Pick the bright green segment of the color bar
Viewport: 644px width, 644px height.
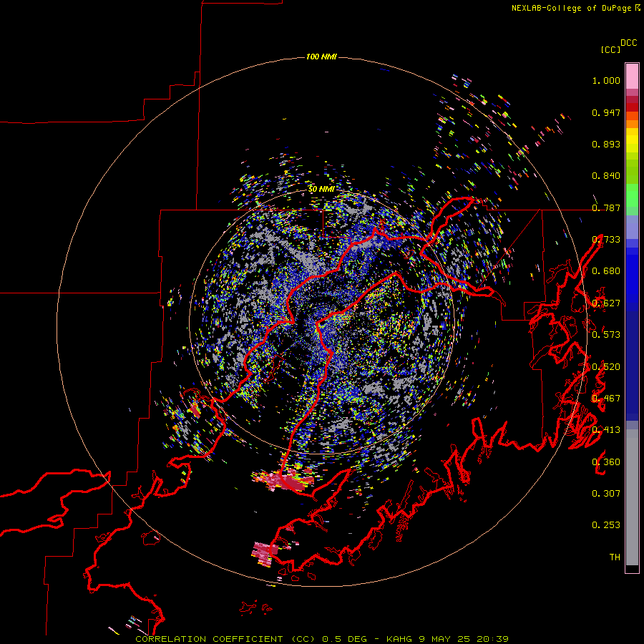(x=632, y=195)
